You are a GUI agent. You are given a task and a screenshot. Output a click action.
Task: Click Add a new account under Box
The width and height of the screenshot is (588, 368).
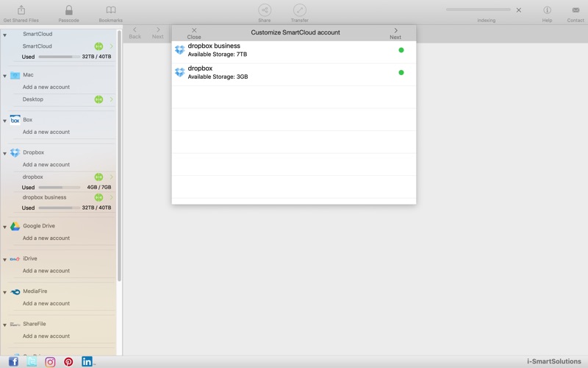tap(46, 132)
